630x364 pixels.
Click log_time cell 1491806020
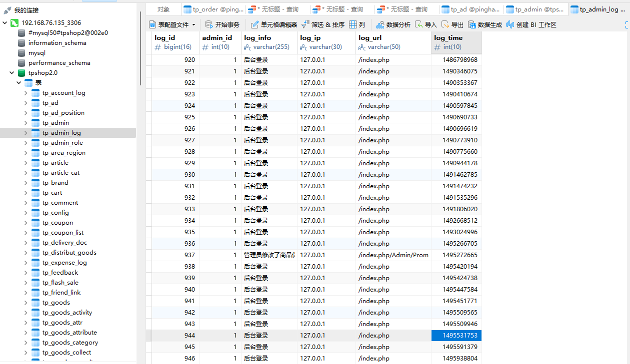click(x=456, y=209)
